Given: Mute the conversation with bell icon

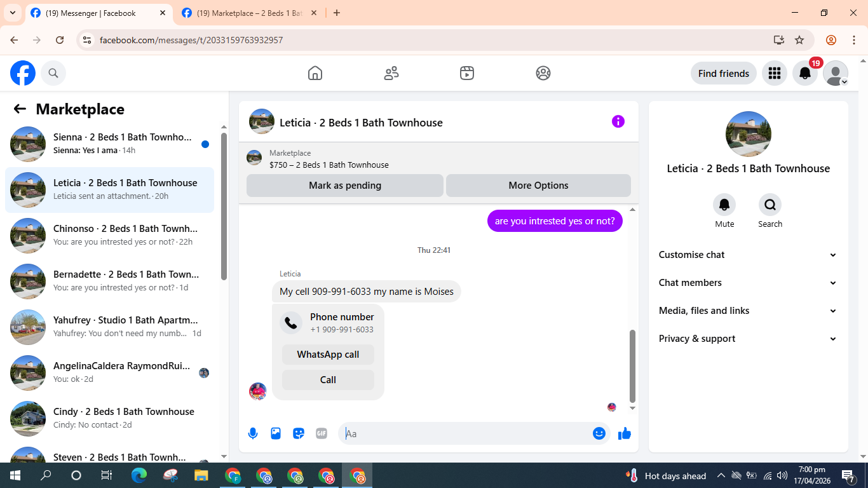Looking at the screenshot, I should click(x=724, y=205).
